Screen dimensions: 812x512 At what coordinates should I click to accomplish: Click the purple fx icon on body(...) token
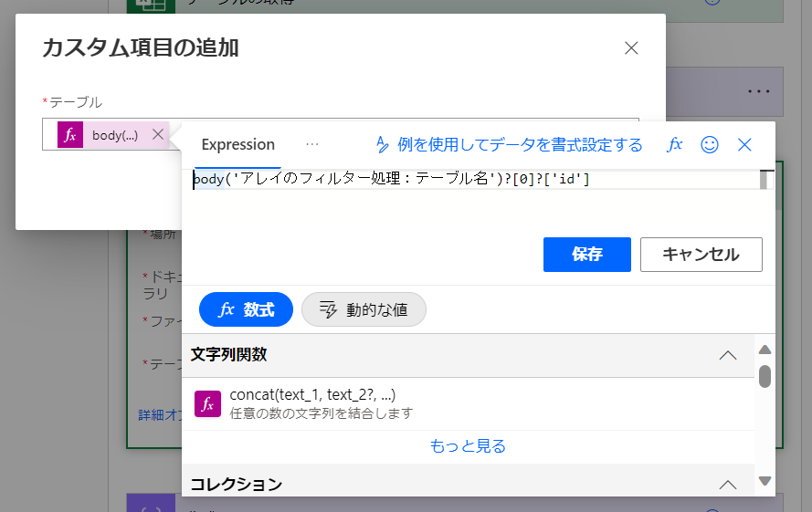pyautogui.click(x=70, y=135)
